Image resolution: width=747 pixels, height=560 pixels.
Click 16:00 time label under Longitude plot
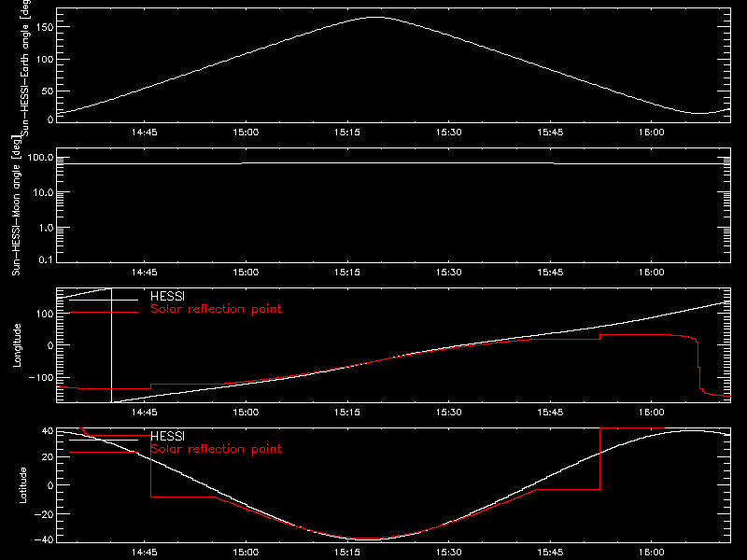[651, 413]
